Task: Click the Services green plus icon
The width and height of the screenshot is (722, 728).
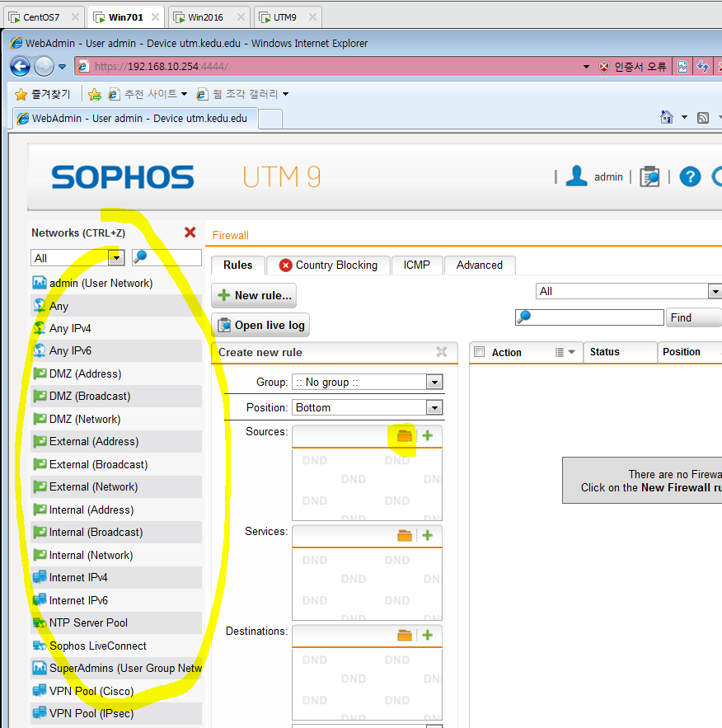Action: point(428,535)
